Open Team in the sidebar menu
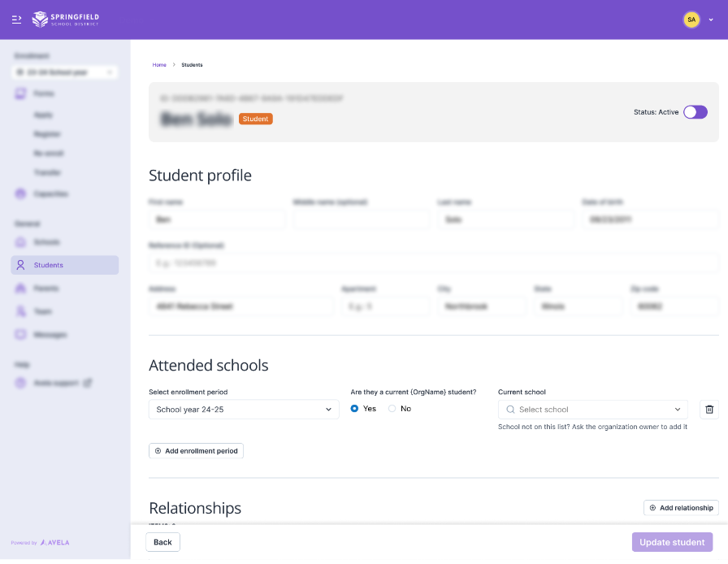 [42, 311]
